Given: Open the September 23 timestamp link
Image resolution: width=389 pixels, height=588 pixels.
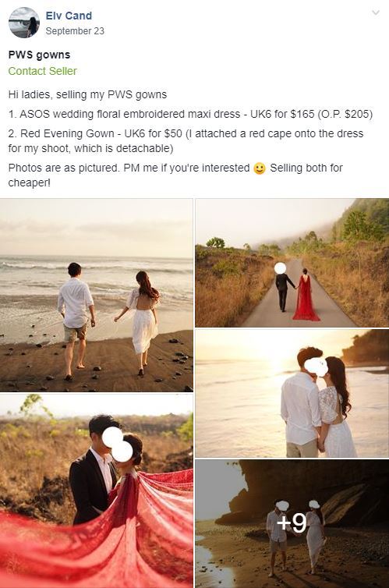Looking at the screenshot, I should pyautogui.click(x=75, y=31).
